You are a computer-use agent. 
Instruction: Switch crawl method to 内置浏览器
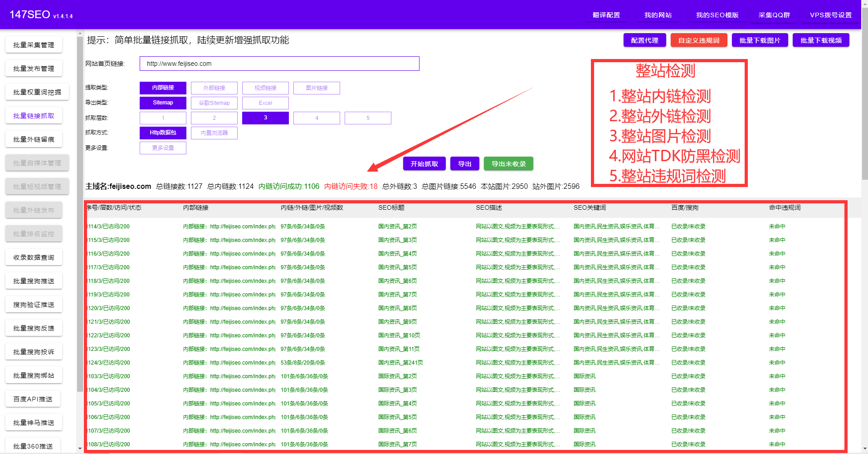tap(214, 133)
